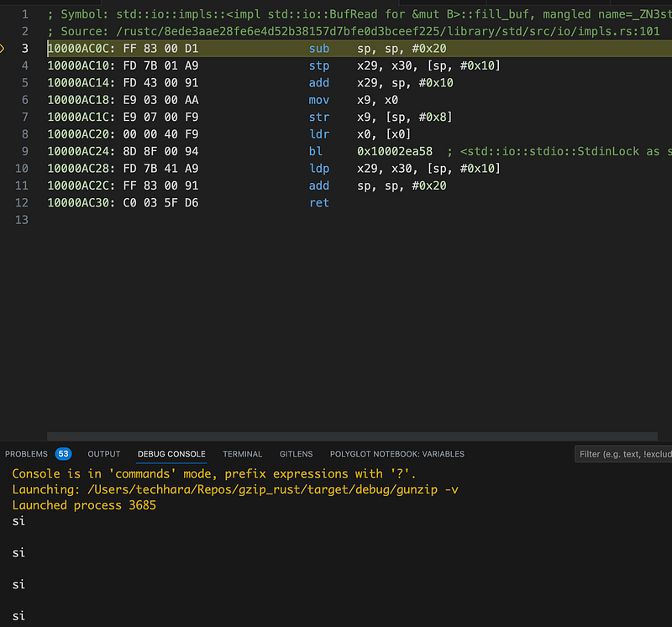Open the POLYGLOT NOTEBOOK: VARIABLES tab
This screenshot has height=627, width=672.
click(396, 454)
